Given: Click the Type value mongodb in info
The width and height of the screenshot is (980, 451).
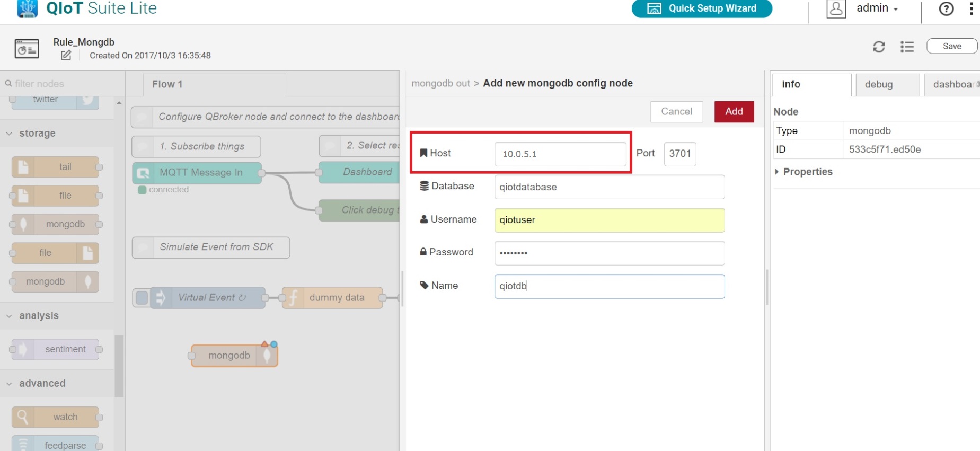Looking at the screenshot, I should click(870, 131).
